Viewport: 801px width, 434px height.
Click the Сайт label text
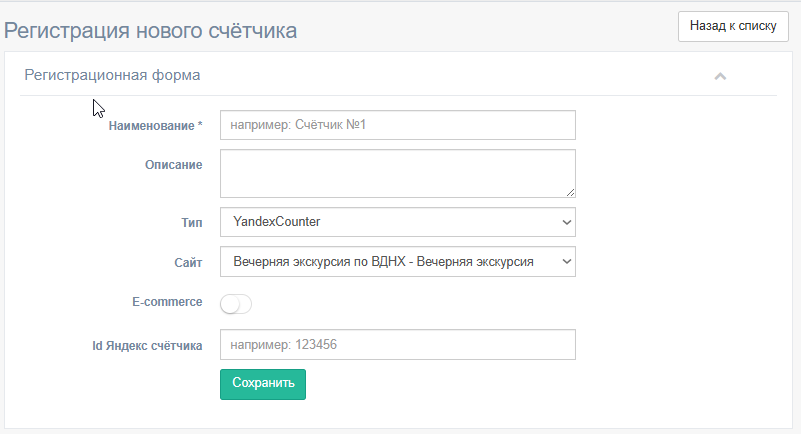coord(188,262)
